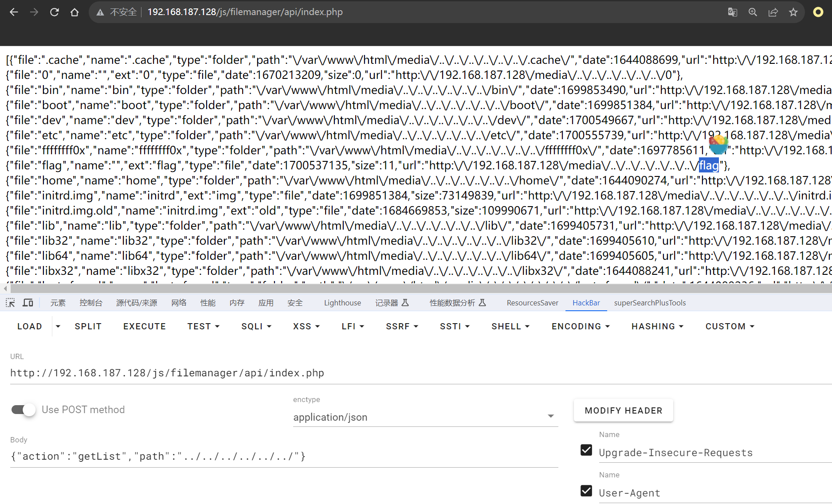The width and height of the screenshot is (832, 504).
Task: Open the HASHING dropdown menu
Action: tap(657, 326)
